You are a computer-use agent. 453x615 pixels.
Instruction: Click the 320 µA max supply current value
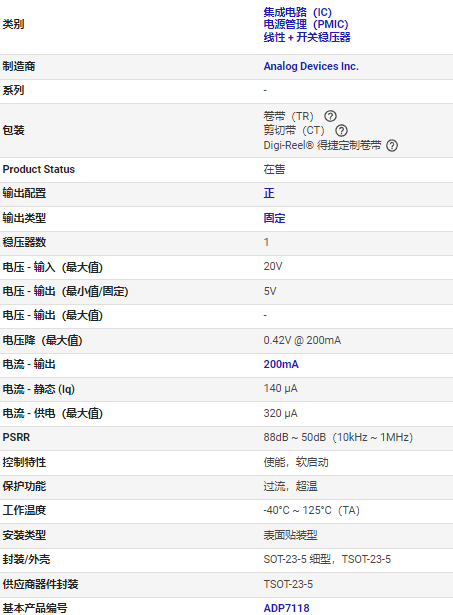280,413
